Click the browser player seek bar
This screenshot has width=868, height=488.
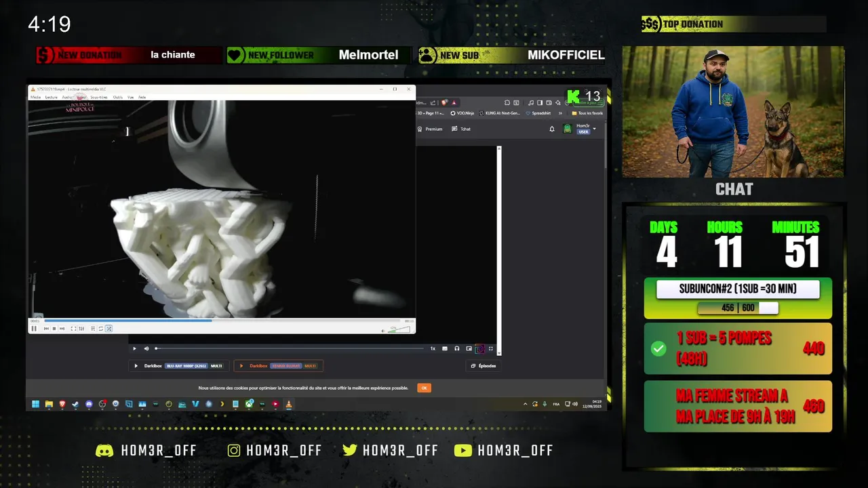pos(290,348)
